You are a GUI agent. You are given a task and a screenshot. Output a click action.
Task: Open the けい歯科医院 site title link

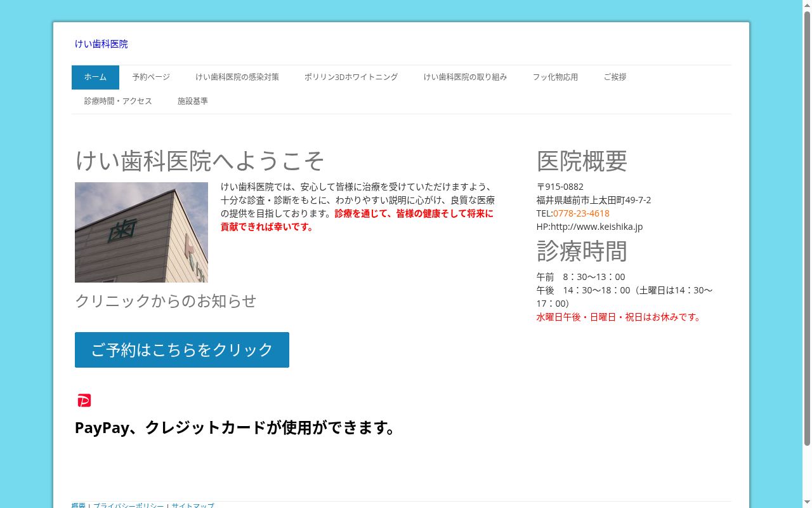(x=101, y=44)
